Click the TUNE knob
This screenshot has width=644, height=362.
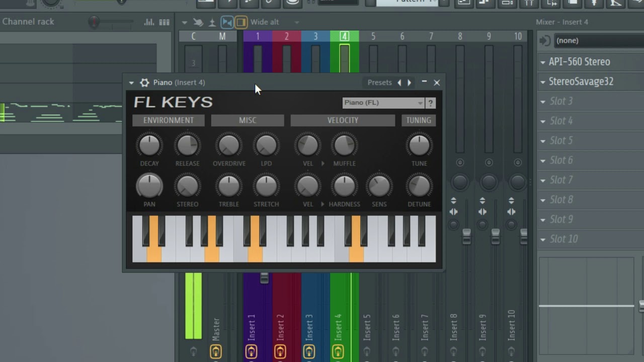[x=419, y=145]
